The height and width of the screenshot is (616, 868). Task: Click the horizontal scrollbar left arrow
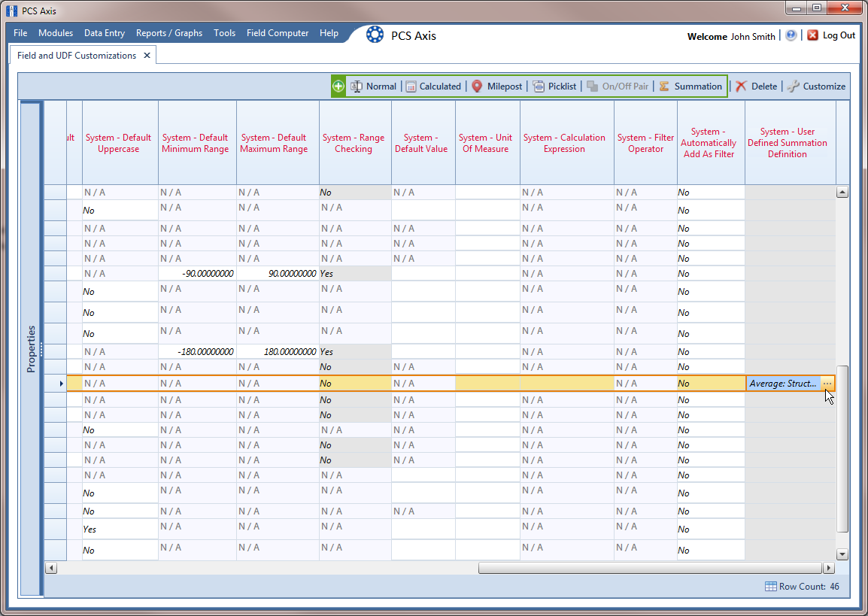pos(51,568)
